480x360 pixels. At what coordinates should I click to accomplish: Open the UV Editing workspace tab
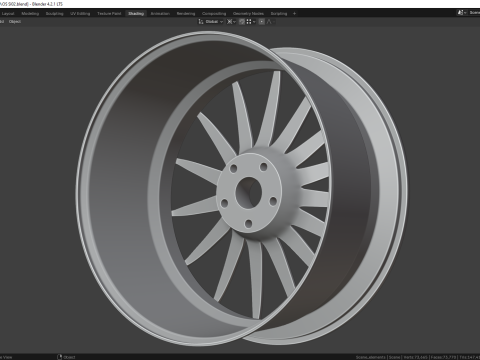pyautogui.click(x=80, y=14)
